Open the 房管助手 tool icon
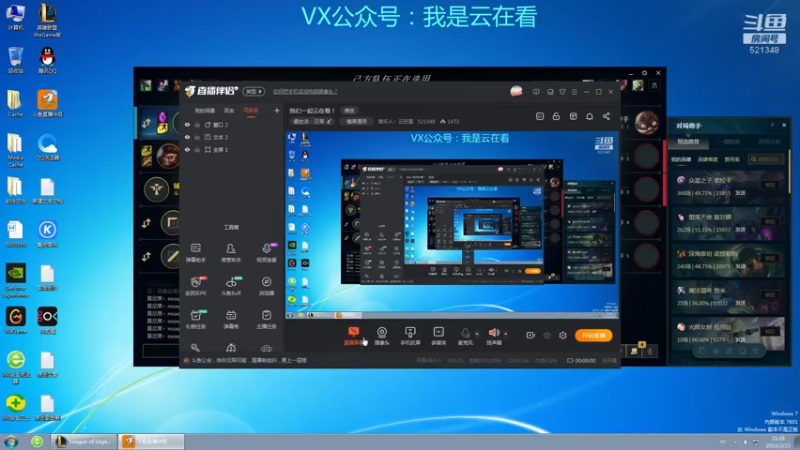 (x=231, y=253)
